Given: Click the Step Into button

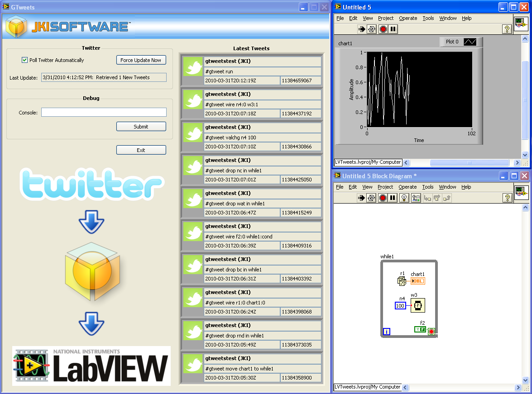Looking at the screenshot, I should pos(427,198).
